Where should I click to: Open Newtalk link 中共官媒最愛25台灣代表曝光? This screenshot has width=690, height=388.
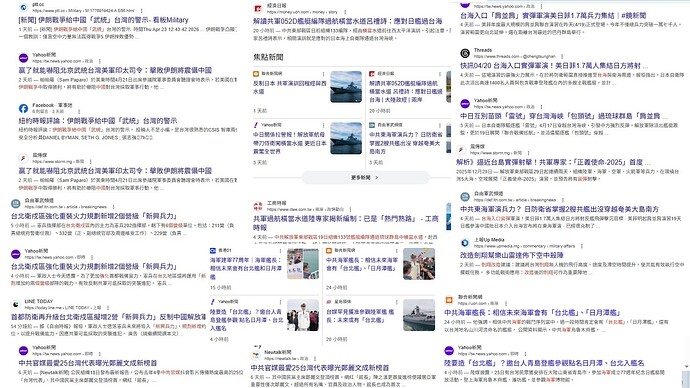[x=320, y=367]
